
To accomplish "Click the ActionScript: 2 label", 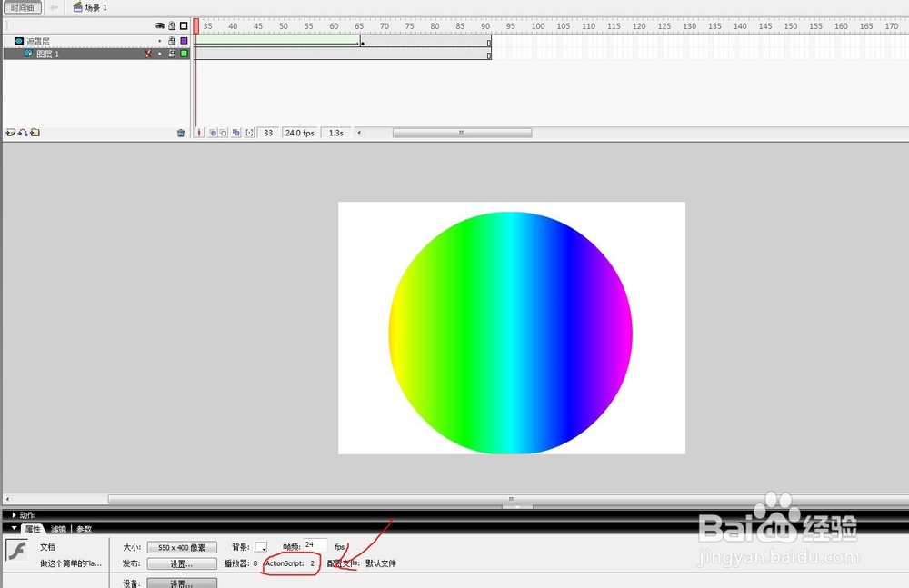I will pos(290,563).
